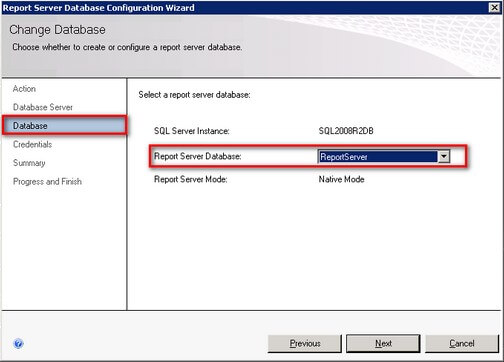Open the Summary step
This screenshot has width=504, height=362.
(x=29, y=163)
